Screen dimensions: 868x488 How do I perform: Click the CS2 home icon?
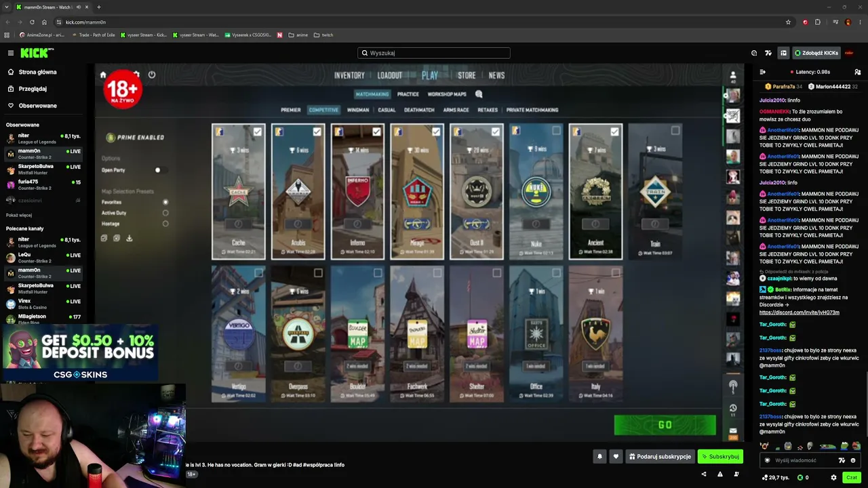point(103,75)
